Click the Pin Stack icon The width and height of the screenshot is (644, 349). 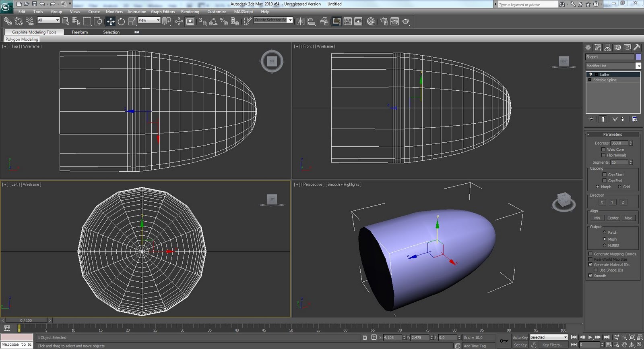click(x=591, y=119)
